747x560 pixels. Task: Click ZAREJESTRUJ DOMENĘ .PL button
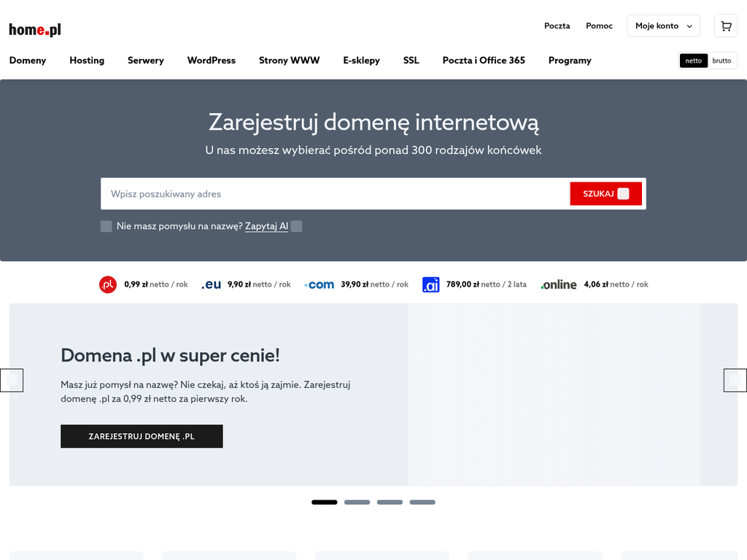[x=142, y=436]
